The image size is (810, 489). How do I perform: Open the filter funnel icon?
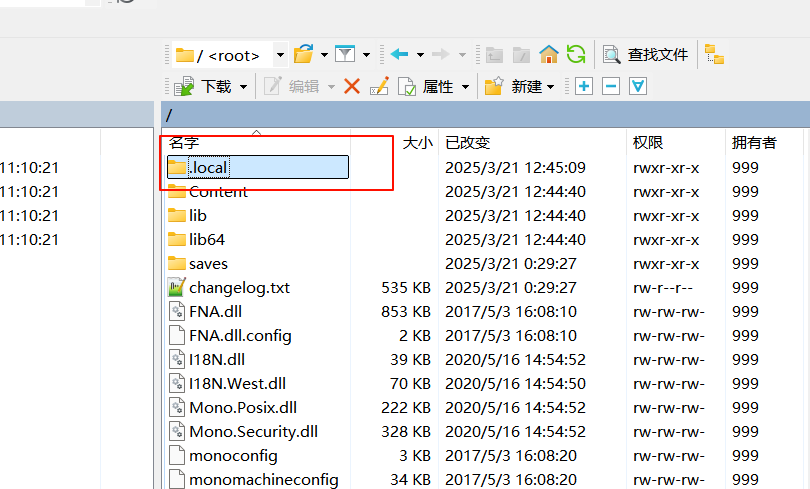coord(345,54)
